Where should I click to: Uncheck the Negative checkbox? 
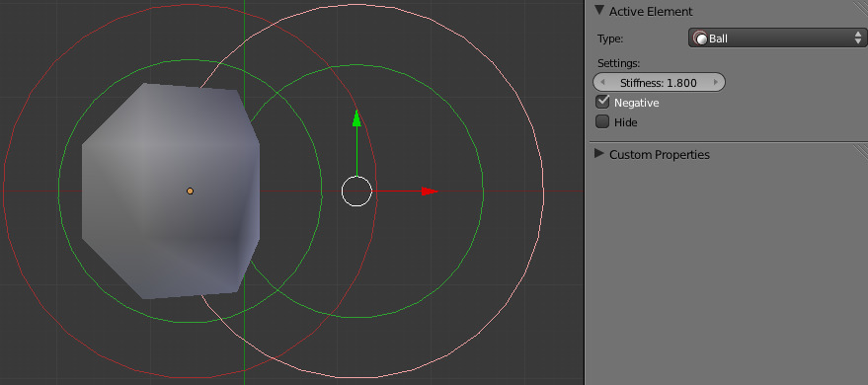(x=602, y=102)
